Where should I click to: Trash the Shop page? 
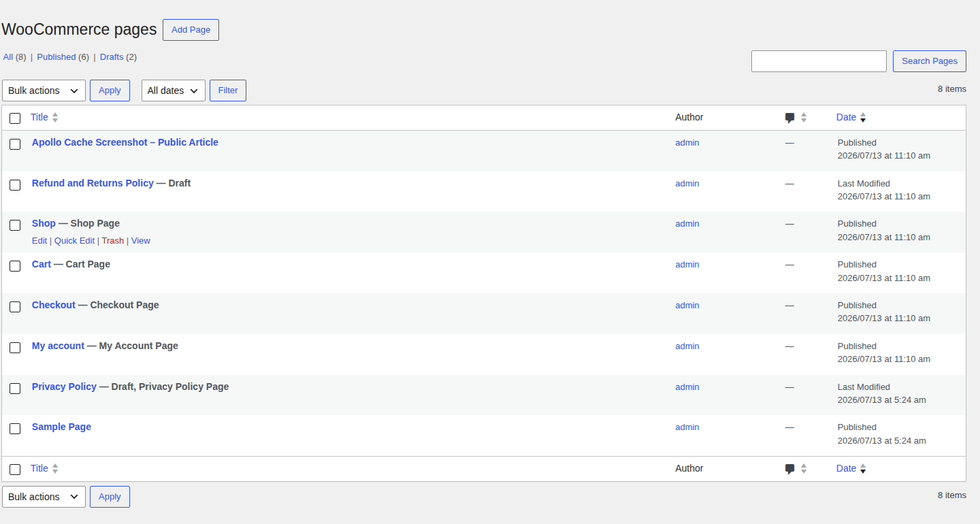pyautogui.click(x=113, y=241)
